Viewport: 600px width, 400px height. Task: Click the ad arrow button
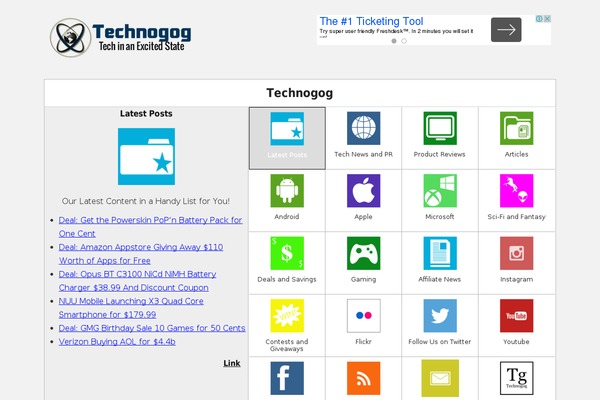pyautogui.click(x=506, y=29)
